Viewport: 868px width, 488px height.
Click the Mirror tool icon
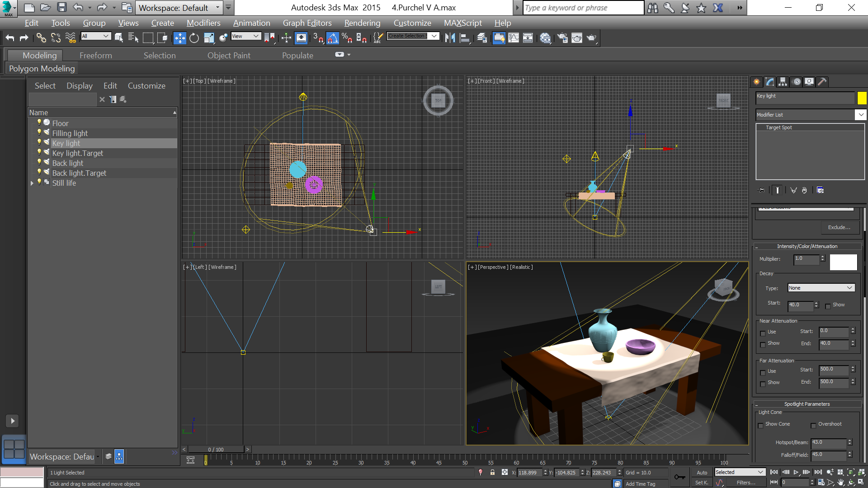(x=450, y=38)
